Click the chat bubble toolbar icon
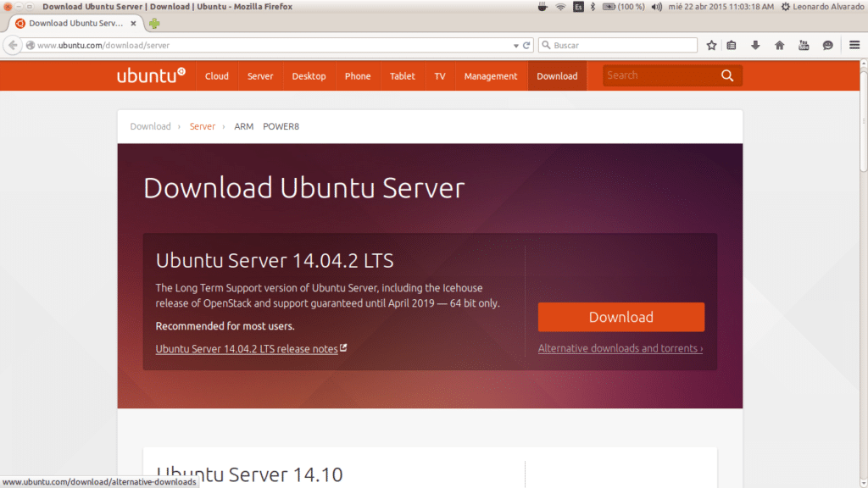The height and width of the screenshot is (488, 868). (x=827, y=46)
